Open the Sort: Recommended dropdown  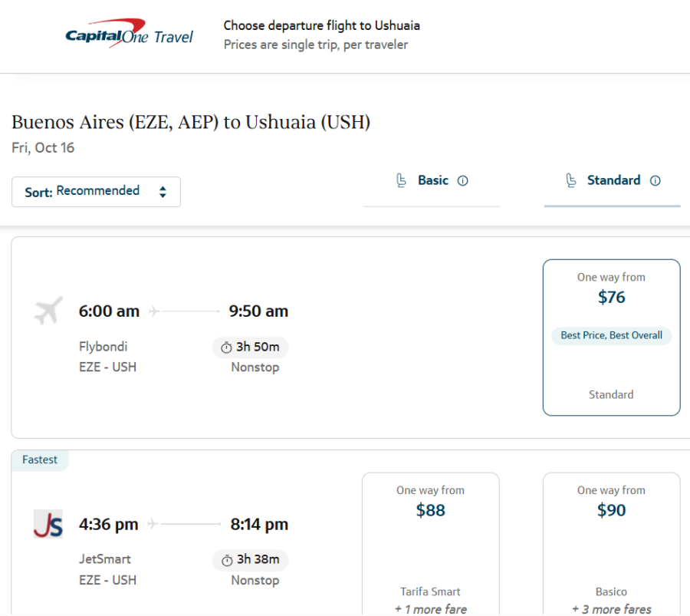[x=96, y=191]
